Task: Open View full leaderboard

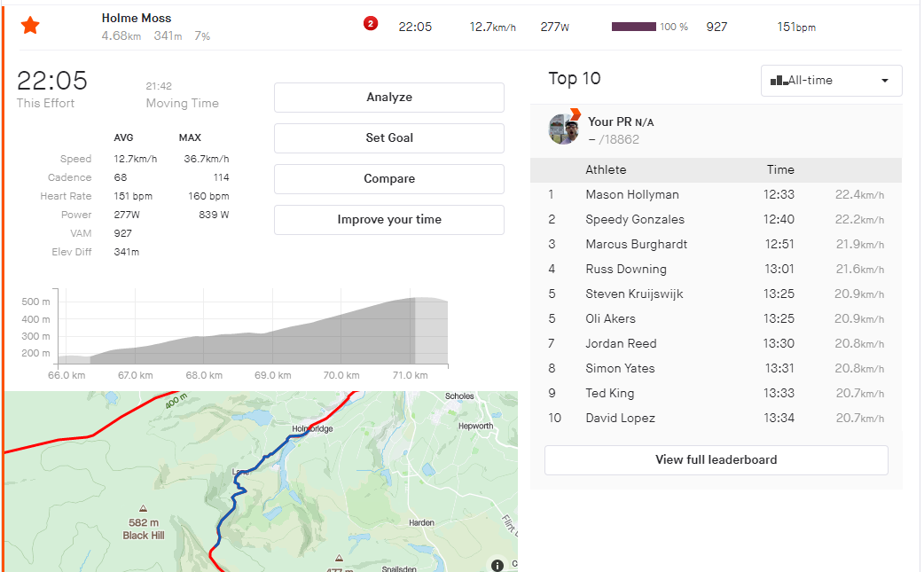Action: coord(716,460)
